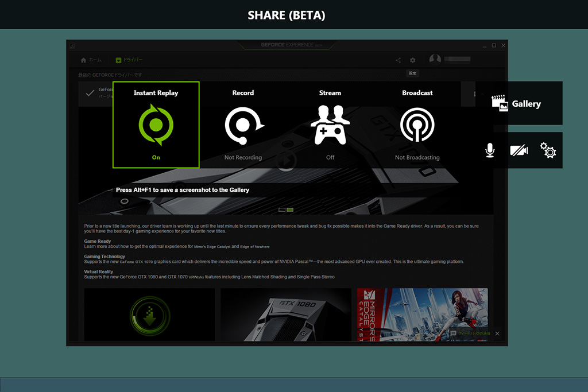Toggle the microphone

tap(490, 150)
